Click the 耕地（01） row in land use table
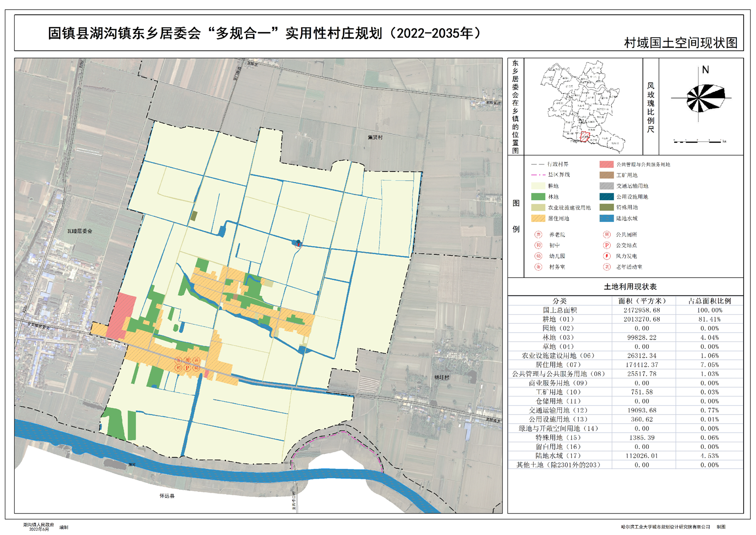756x535 pixels. (625, 319)
